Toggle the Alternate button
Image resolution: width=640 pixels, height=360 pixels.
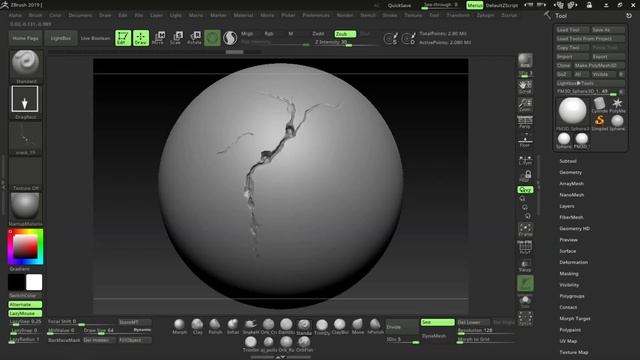point(25,304)
